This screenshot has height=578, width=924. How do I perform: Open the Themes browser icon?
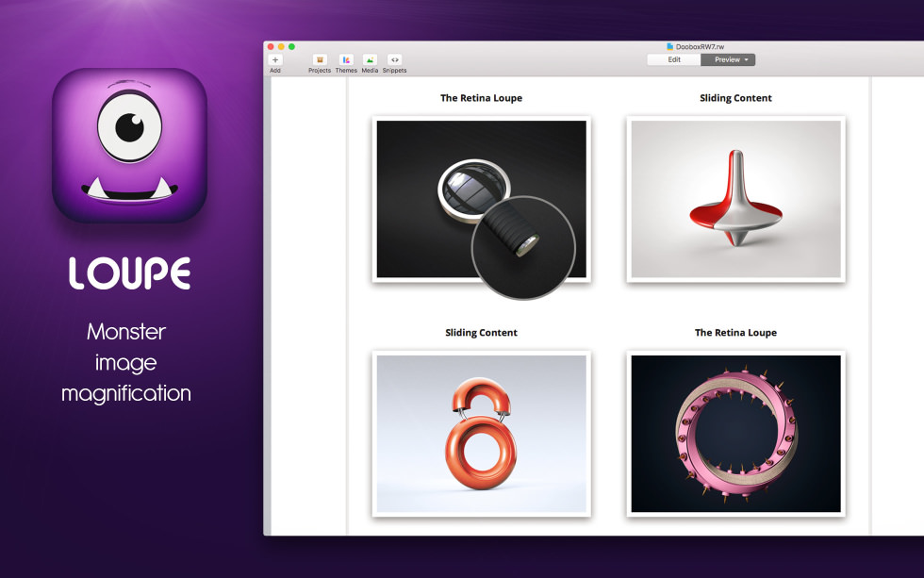(346, 60)
